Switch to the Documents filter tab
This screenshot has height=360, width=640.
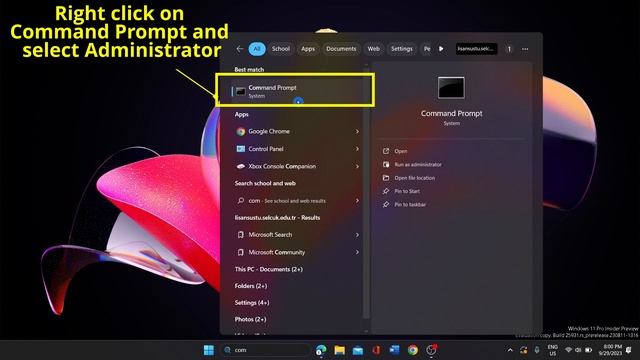tap(341, 49)
